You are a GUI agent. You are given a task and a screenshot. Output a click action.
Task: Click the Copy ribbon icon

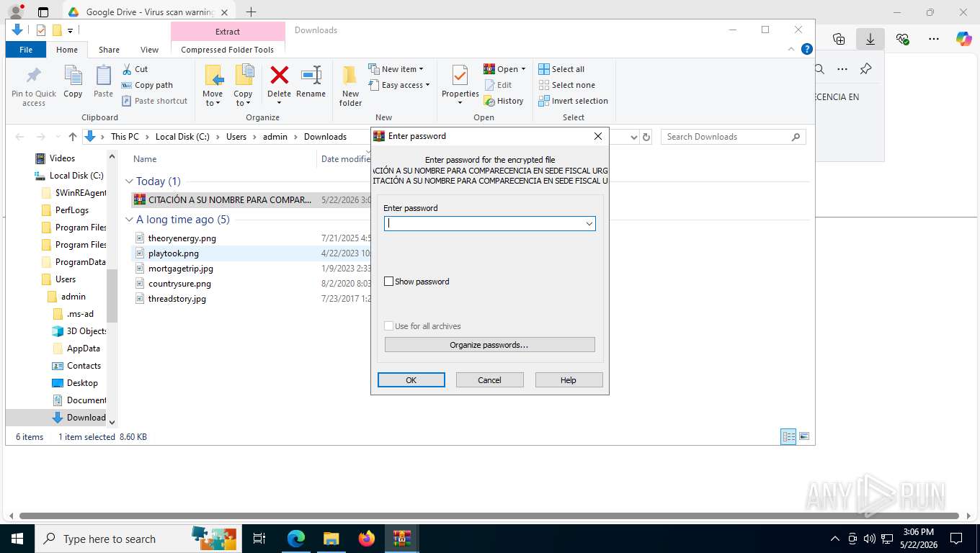(73, 76)
